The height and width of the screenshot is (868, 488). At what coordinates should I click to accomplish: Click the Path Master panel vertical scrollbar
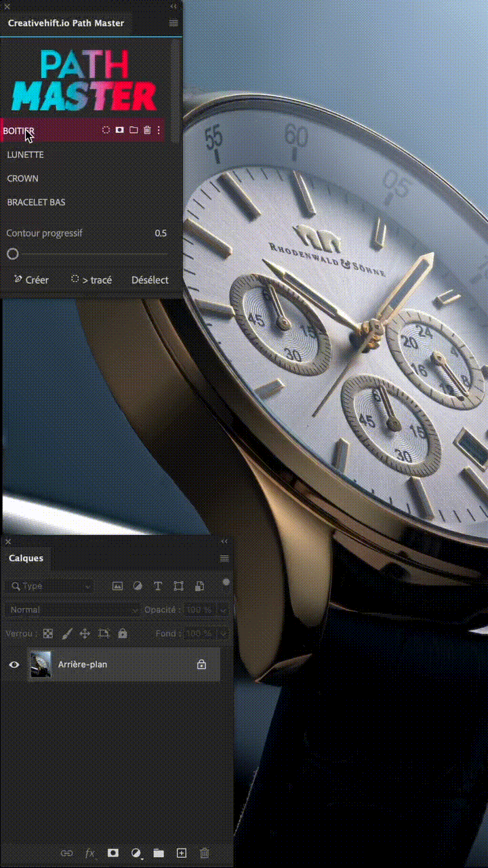[x=176, y=91]
